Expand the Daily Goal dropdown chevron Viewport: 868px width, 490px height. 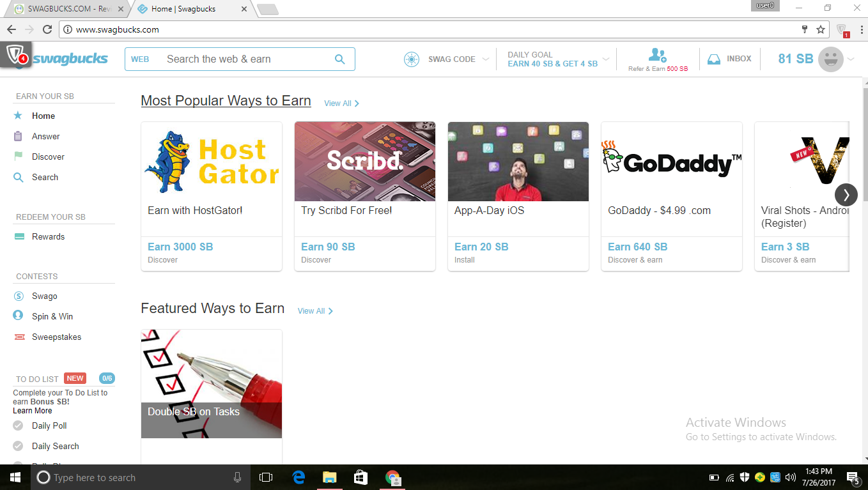pos(606,59)
